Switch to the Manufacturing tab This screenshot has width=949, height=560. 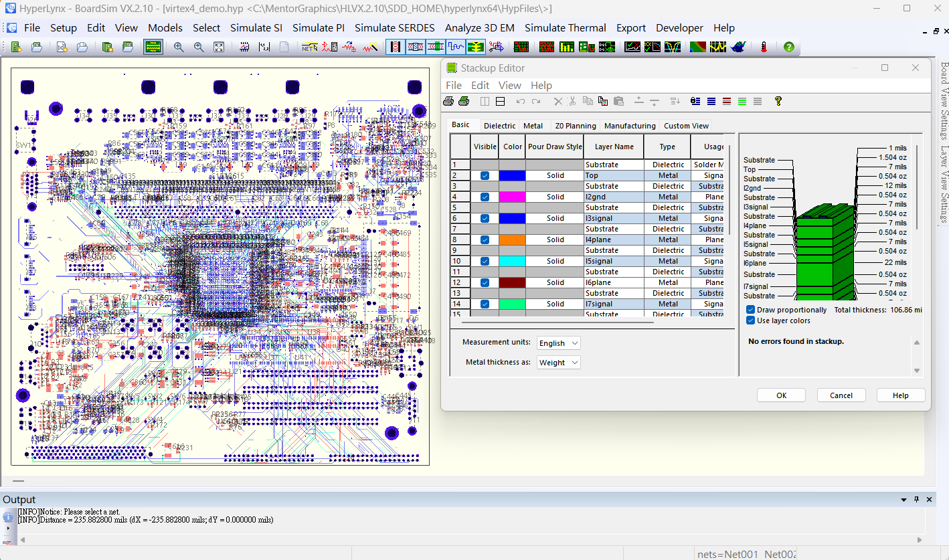[x=630, y=126]
